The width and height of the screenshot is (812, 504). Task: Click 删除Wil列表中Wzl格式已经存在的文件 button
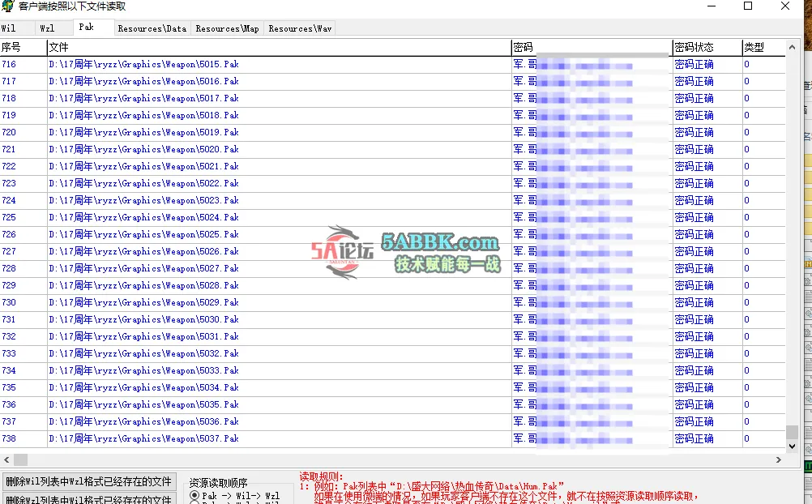pyautogui.click(x=88, y=481)
